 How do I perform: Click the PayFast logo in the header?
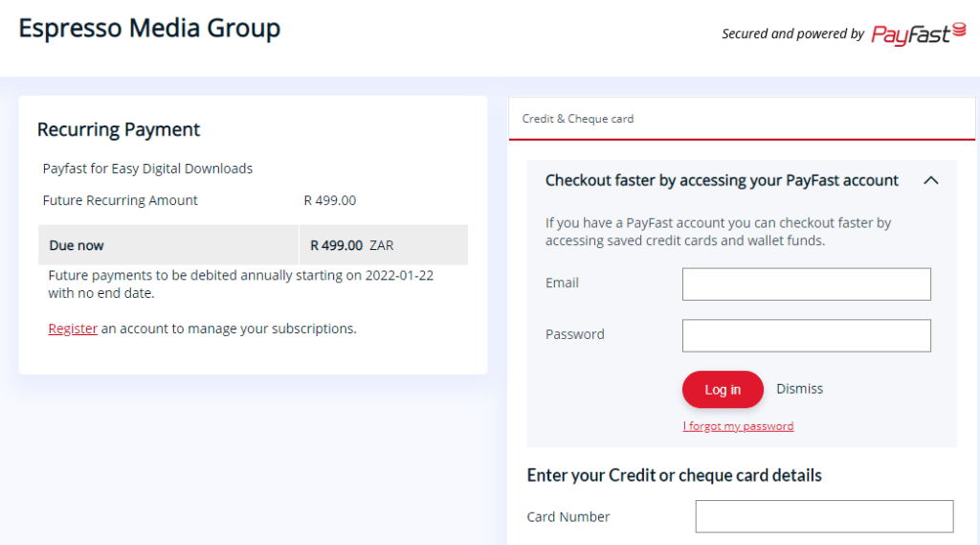(918, 34)
